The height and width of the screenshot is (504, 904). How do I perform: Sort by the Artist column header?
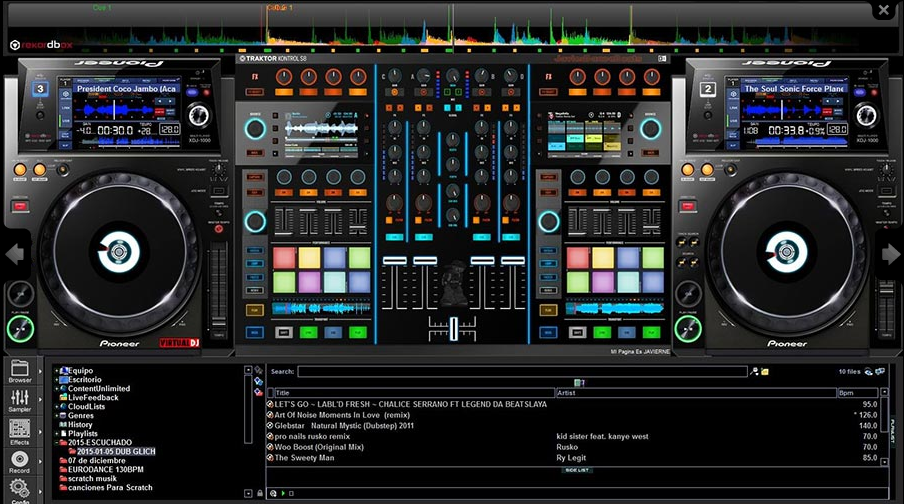[x=696, y=393]
